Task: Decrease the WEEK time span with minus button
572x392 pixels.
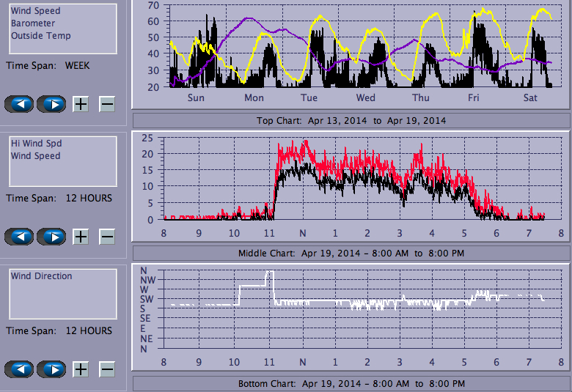Action: (107, 104)
